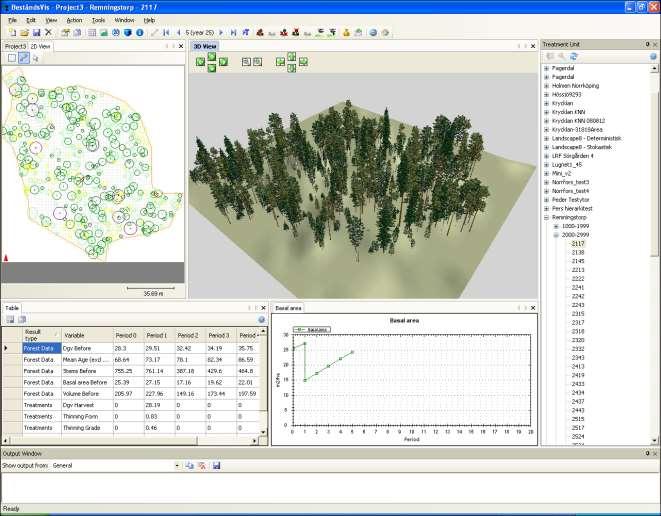Open the Show output from dropdown
Image resolution: width=661 pixels, height=516 pixels.
tap(177, 465)
